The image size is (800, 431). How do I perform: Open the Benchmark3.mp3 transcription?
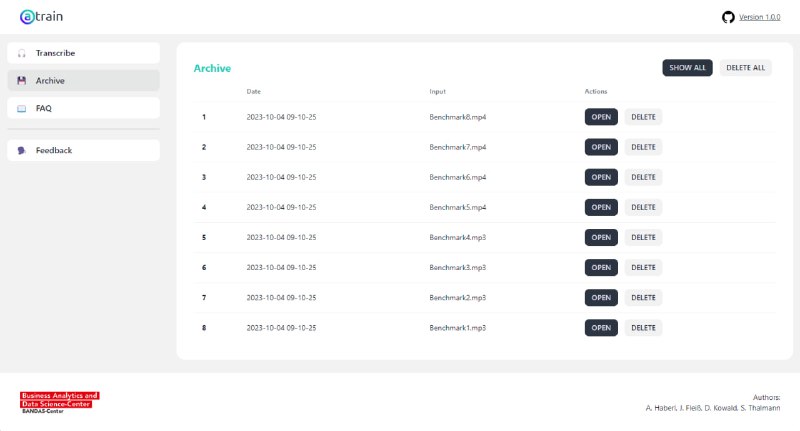(601, 267)
